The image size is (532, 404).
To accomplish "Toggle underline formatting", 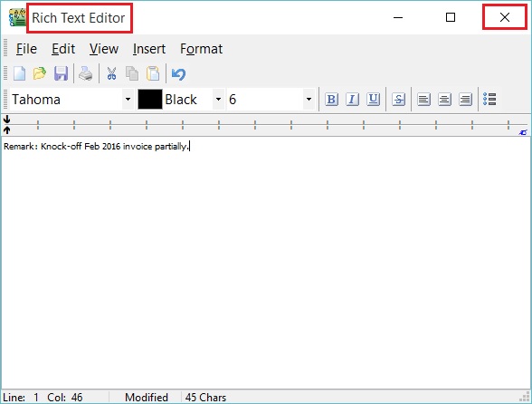I will click(x=373, y=100).
